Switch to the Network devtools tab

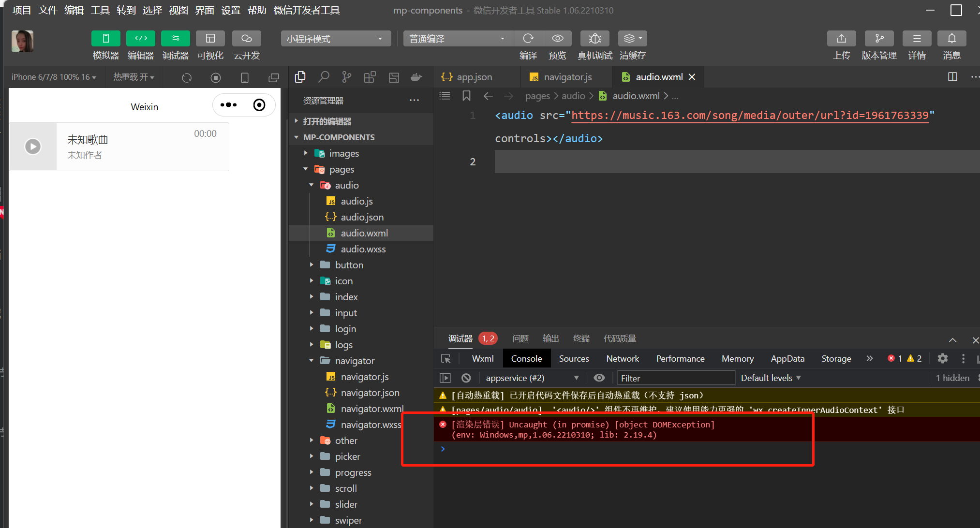coord(623,358)
